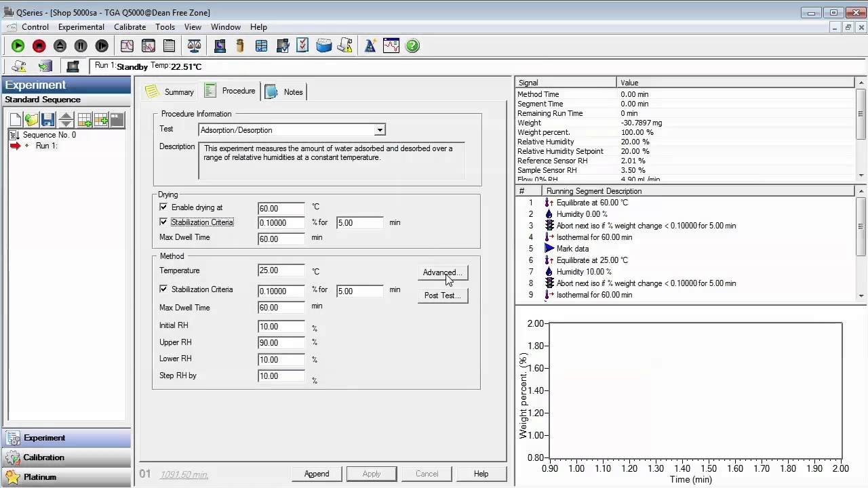The width and height of the screenshot is (868, 488).
Task: Uncheck the Enable drying at checkbox
Action: [163, 207]
